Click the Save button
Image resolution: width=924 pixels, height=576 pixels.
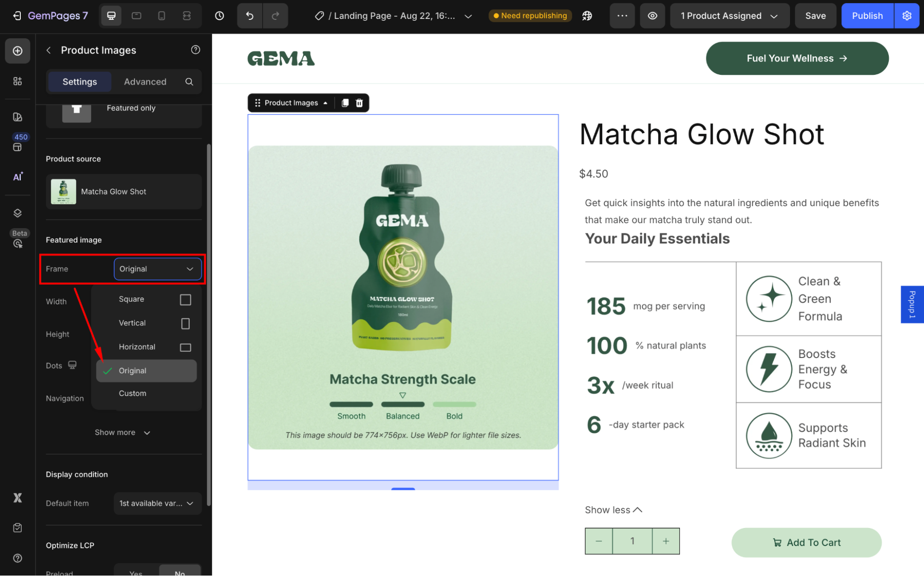coord(815,16)
